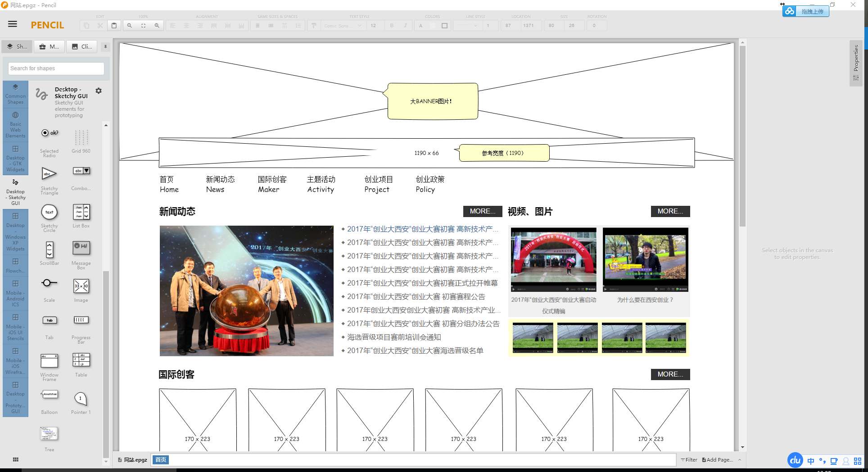Pin the shapes panel with pushpin
The image size is (868, 472).
[x=105, y=46]
